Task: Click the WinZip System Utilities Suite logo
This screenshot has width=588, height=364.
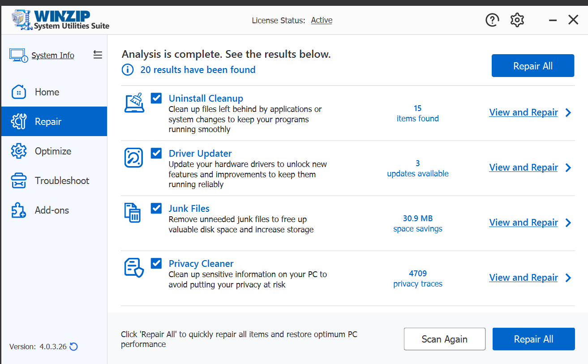Action: [60, 20]
